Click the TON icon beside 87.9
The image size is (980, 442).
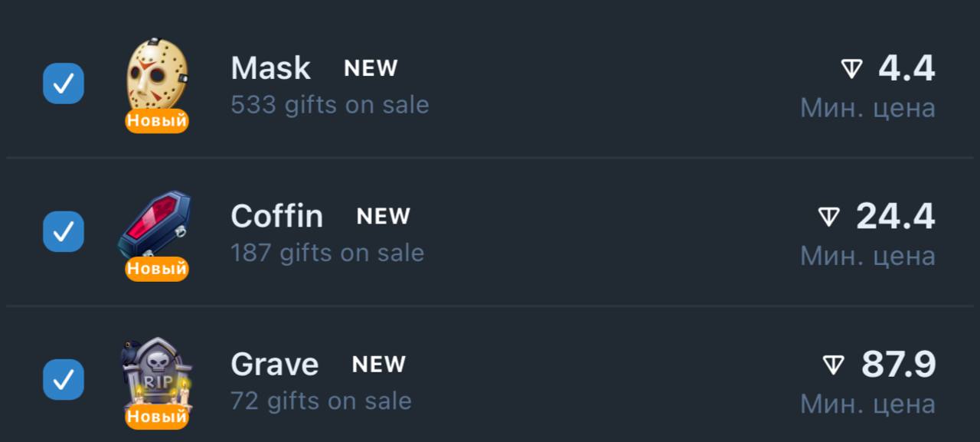click(834, 365)
